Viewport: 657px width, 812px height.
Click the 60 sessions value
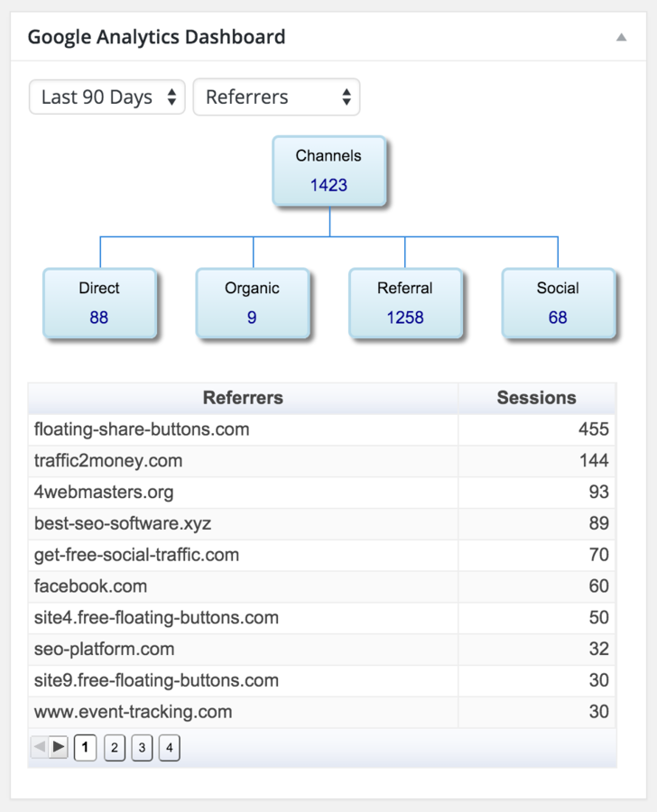tap(599, 586)
